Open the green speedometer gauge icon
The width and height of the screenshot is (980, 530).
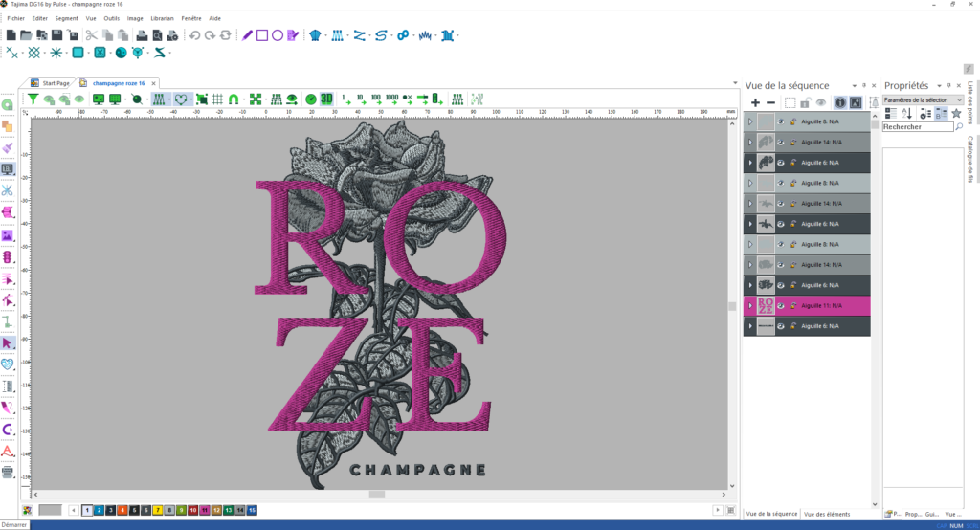pos(311,99)
